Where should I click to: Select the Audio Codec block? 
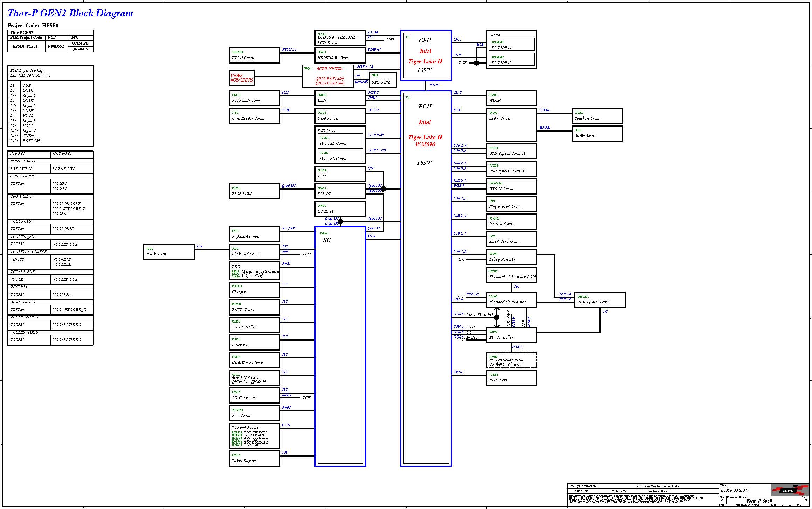coord(511,125)
